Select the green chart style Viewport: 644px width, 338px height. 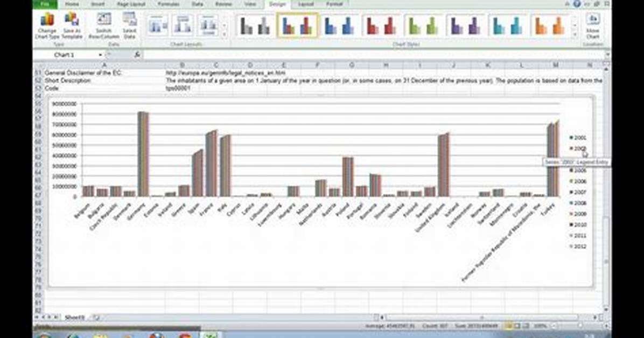(423, 26)
